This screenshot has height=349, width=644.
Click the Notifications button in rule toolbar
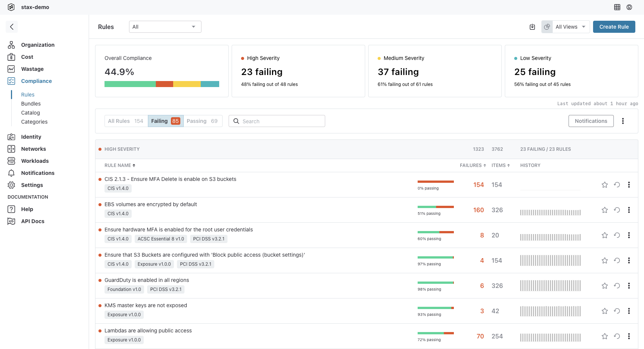click(591, 121)
